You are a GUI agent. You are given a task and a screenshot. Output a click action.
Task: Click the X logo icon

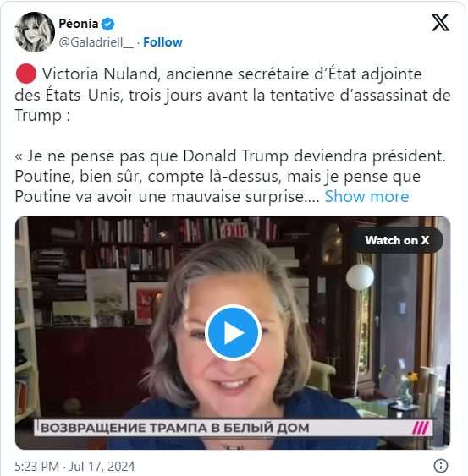pos(440,23)
